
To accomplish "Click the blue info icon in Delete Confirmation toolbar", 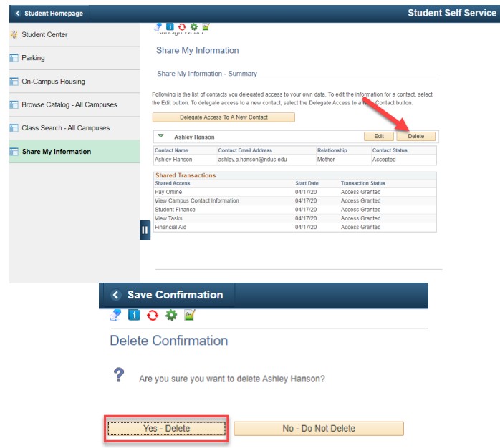I will (x=134, y=315).
